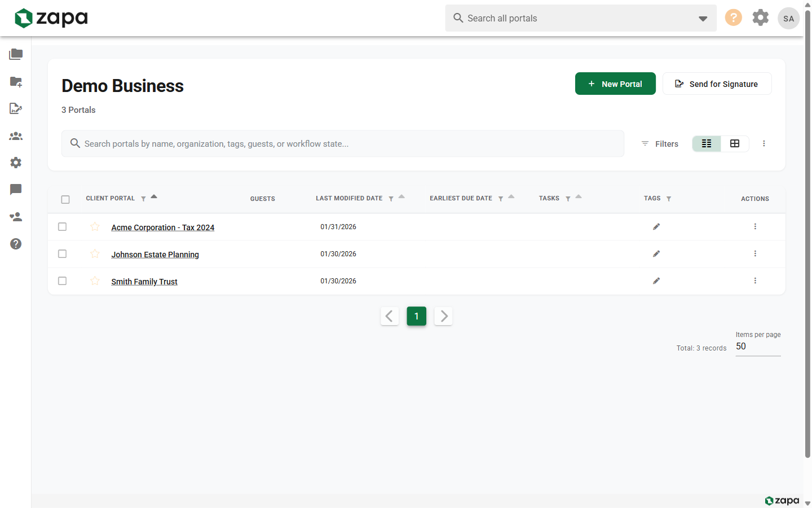Click the 3 Portals count text
Image resolution: width=812 pixels, height=508 pixels.
tap(78, 110)
